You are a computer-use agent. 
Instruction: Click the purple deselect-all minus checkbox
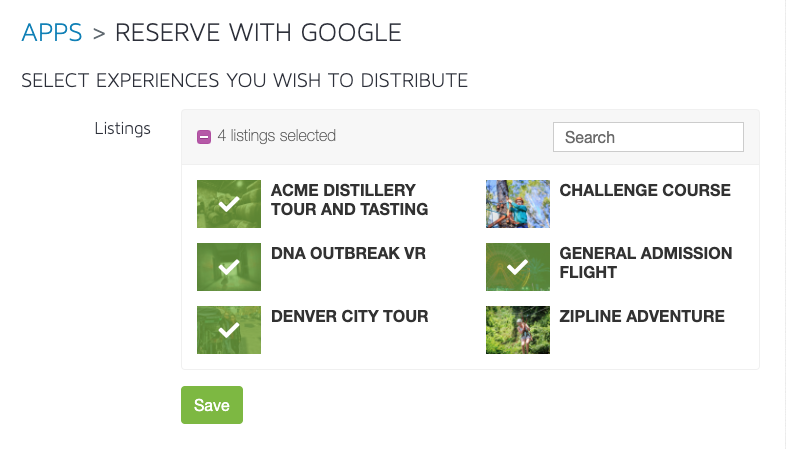click(204, 137)
